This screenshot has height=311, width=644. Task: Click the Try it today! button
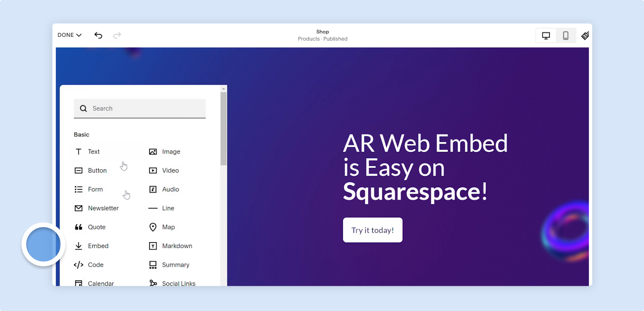372,230
